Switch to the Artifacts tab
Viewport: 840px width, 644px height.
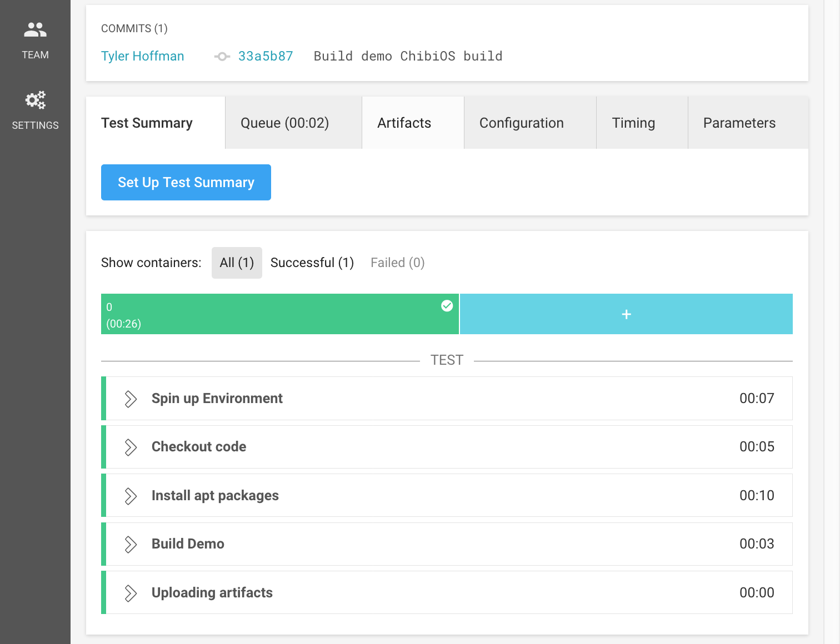coord(404,123)
